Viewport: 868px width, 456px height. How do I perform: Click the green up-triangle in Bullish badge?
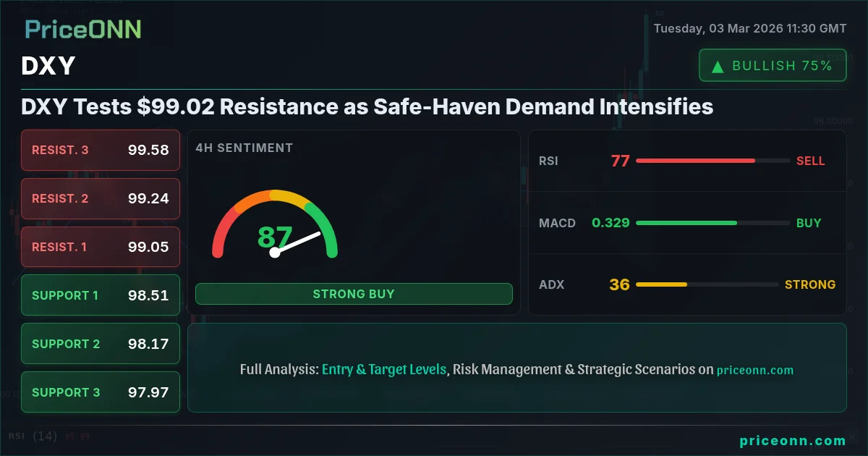pyautogui.click(x=718, y=66)
